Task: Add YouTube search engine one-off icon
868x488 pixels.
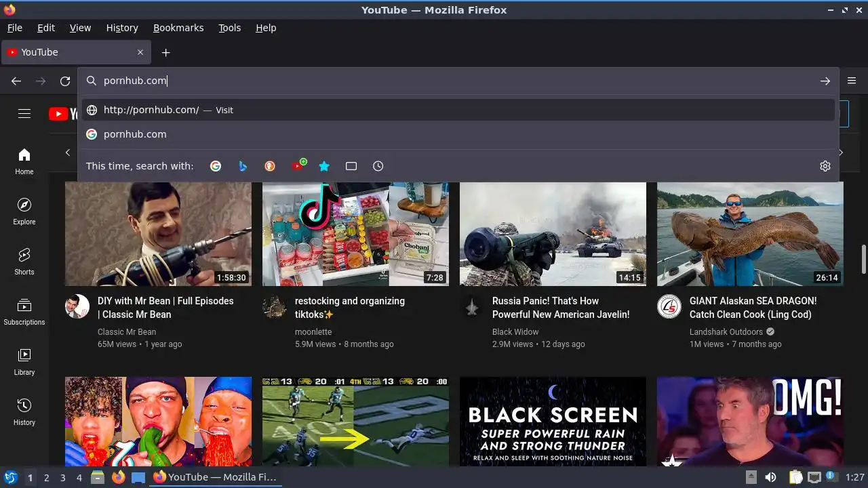Action: coord(298,166)
